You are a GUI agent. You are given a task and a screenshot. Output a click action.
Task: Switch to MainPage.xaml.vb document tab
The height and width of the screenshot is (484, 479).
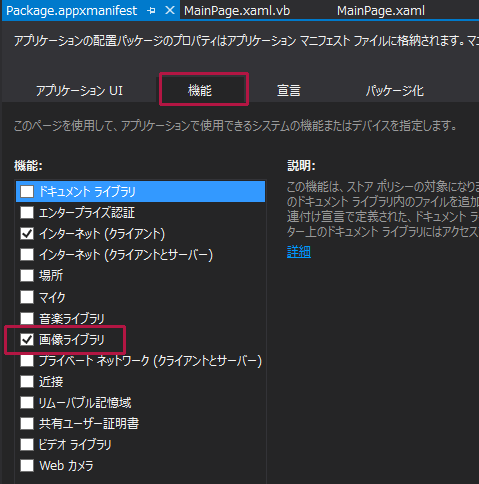(237, 11)
